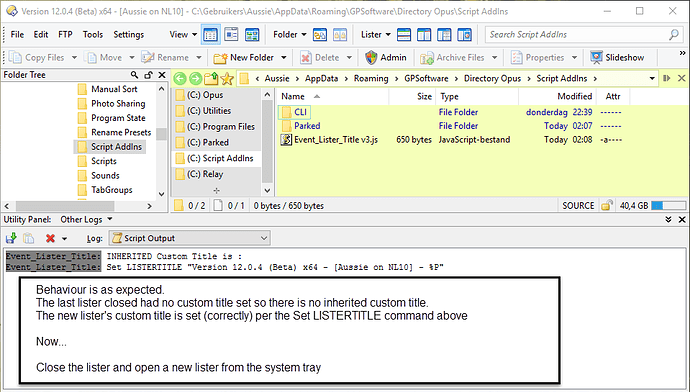Select the first lister layout icon after Lister

(404, 34)
